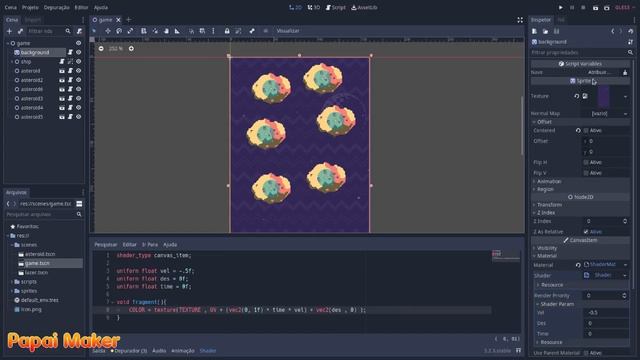The height and width of the screenshot is (360, 640).
Task: Expand the Visibility section
Action: point(547,248)
